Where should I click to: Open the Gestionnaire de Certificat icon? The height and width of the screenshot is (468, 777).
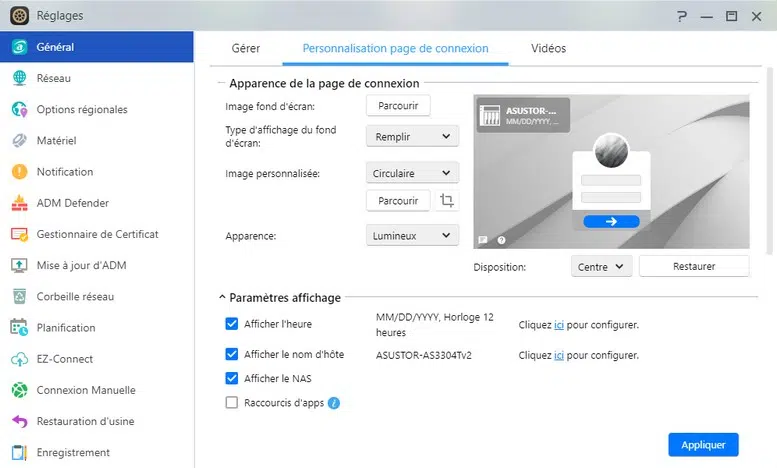(x=19, y=234)
